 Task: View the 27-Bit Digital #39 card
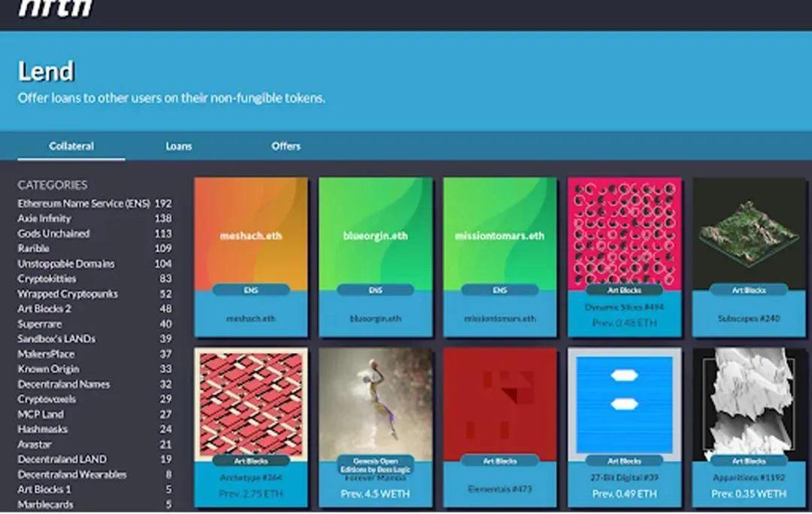click(624, 403)
